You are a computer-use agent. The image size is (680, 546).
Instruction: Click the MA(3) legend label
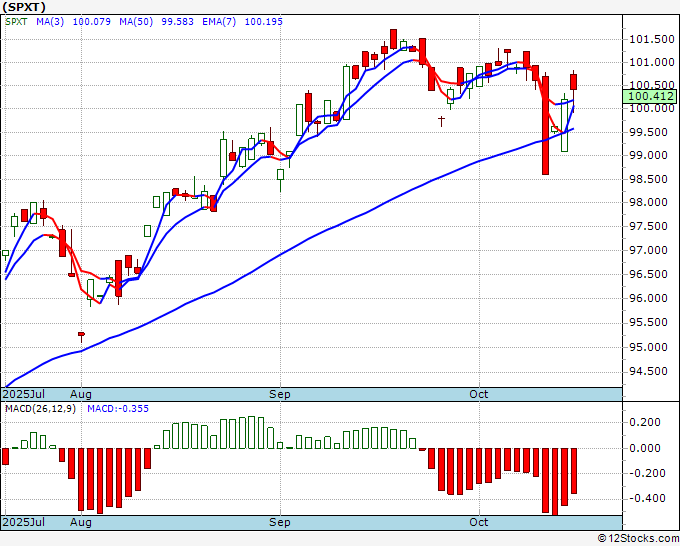[50, 22]
